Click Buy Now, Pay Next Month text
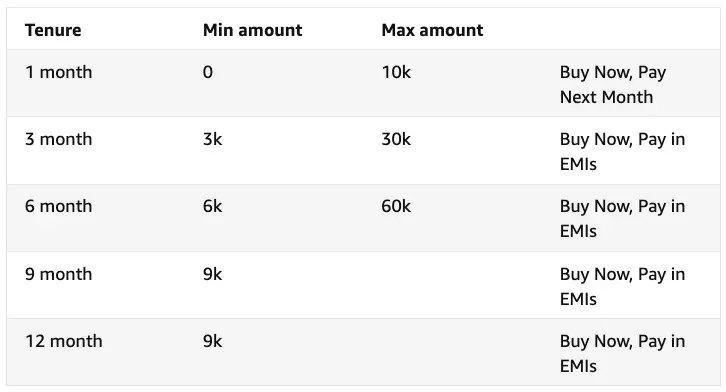 point(613,85)
